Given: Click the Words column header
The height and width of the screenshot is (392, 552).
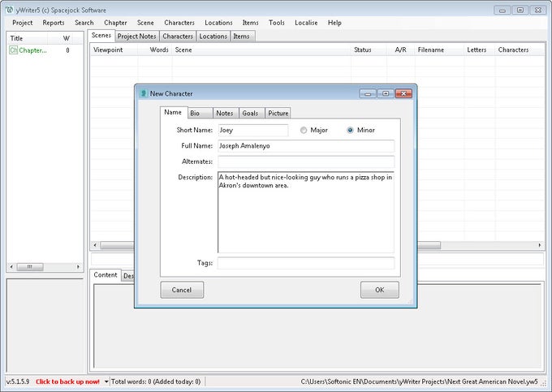Looking at the screenshot, I should pyautogui.click(x=155, y=50).
